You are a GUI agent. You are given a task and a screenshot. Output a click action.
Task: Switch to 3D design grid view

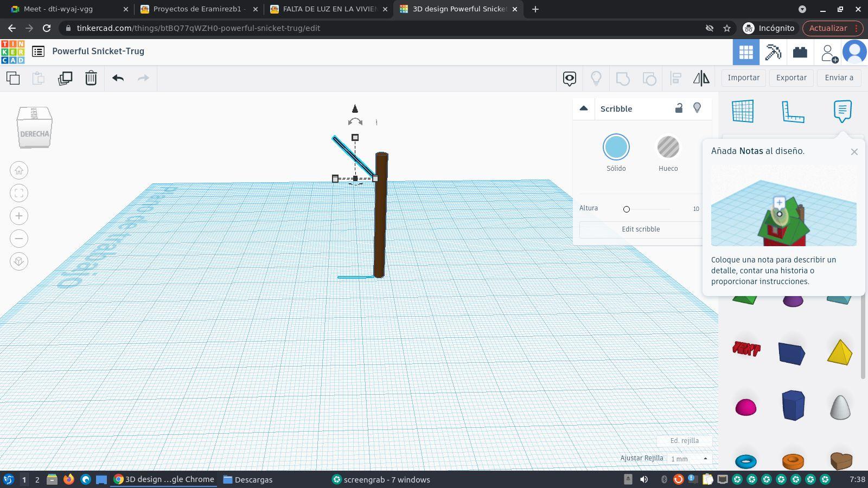pyautogui.click(x=746, y=52)
